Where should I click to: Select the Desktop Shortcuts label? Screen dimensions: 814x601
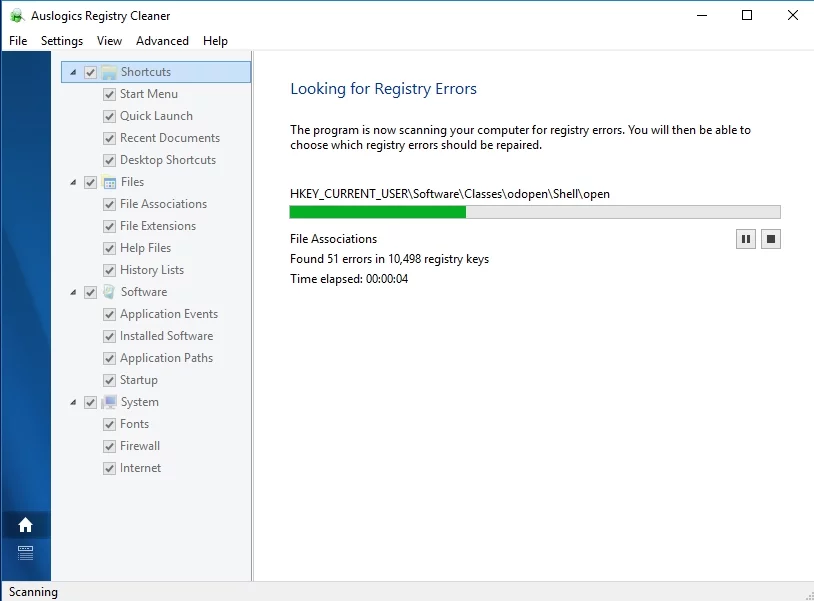tap(168, 160)
